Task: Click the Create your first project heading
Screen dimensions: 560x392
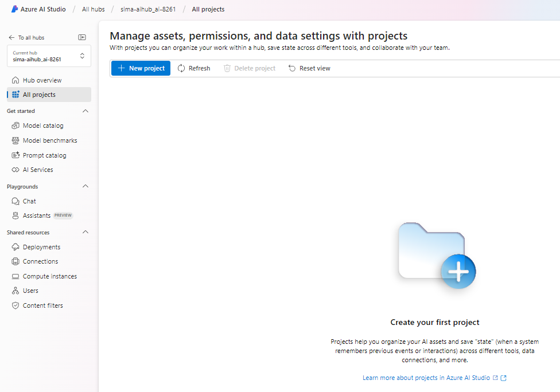Action: 435,322
